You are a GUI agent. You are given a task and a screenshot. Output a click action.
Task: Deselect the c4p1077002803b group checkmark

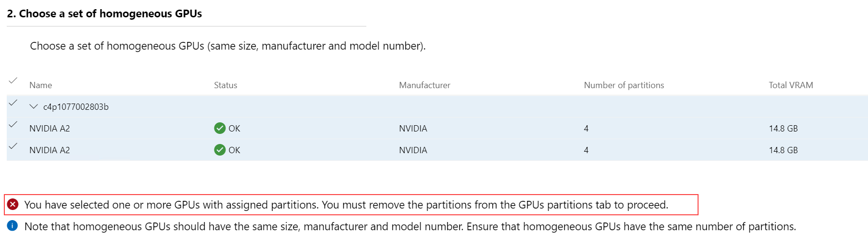pos(13,103)
